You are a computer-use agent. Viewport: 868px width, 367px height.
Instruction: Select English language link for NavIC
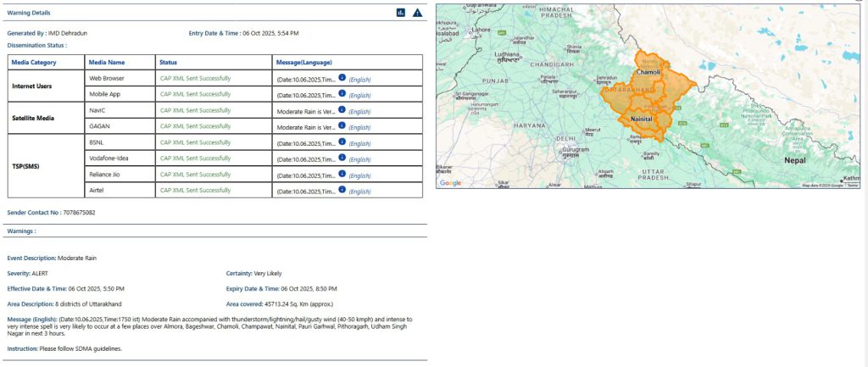click(x=359, y=112)
